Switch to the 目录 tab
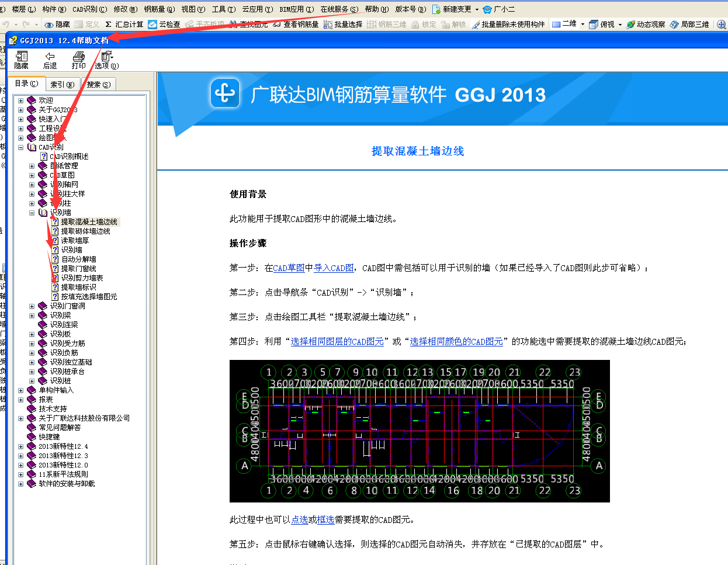The image size is (728, 565). 26,84
